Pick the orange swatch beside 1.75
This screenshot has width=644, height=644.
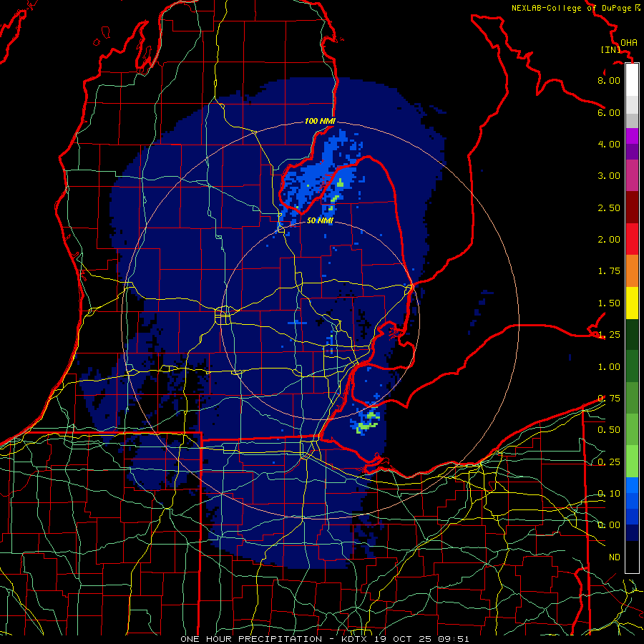coord(632,270)
